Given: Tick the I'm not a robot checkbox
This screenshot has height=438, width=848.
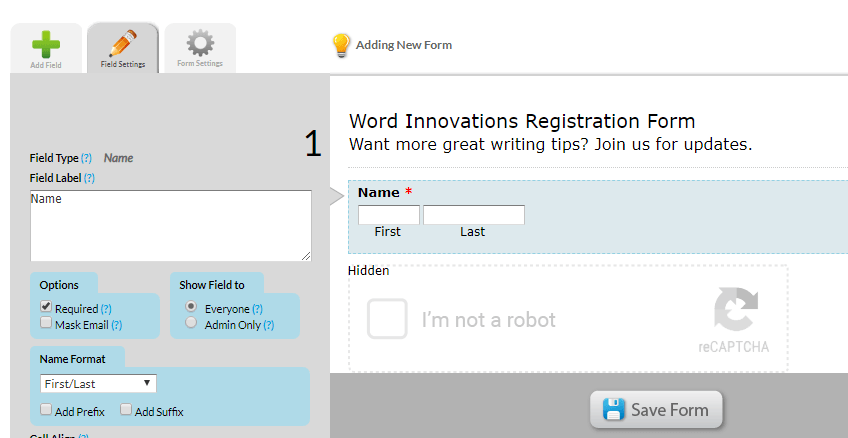Looking at the screenshot, I should tap(387, 318).
